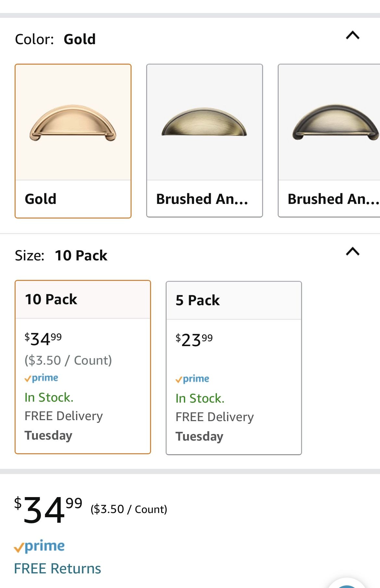Click the Prime logo near the main price
This screenshot has height=588, width=380.
point(39,546)
